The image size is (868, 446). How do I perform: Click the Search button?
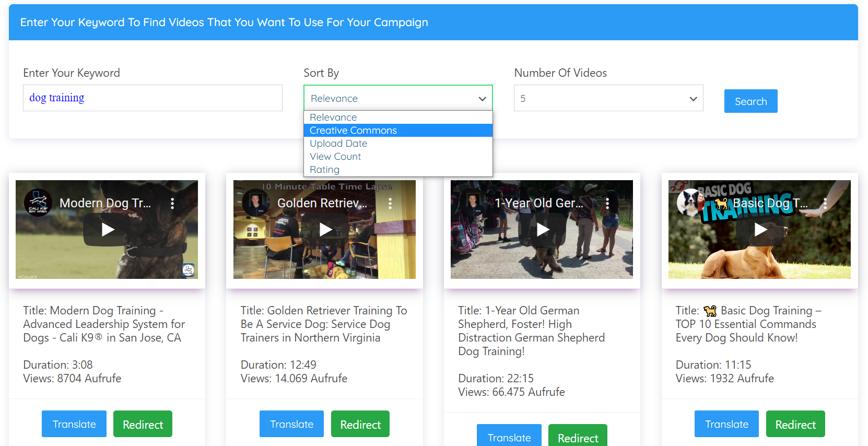click(x=750, y=101)
